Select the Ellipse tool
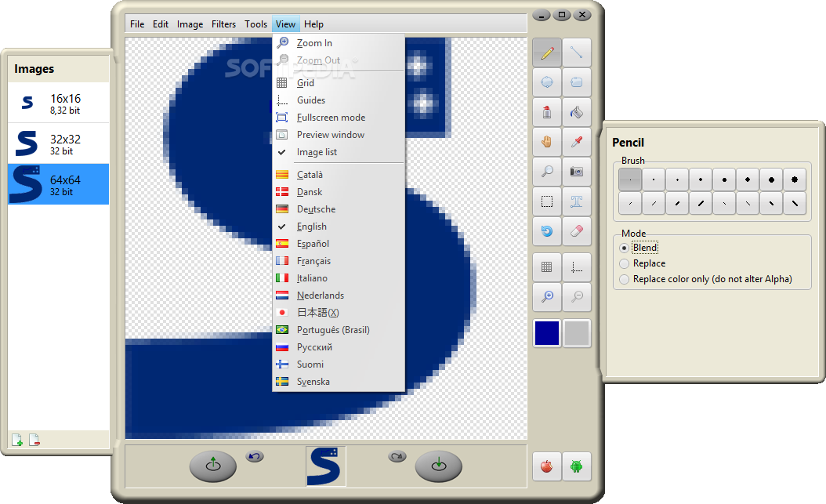Viewport: 826px width, 504px height. [547, 82]
